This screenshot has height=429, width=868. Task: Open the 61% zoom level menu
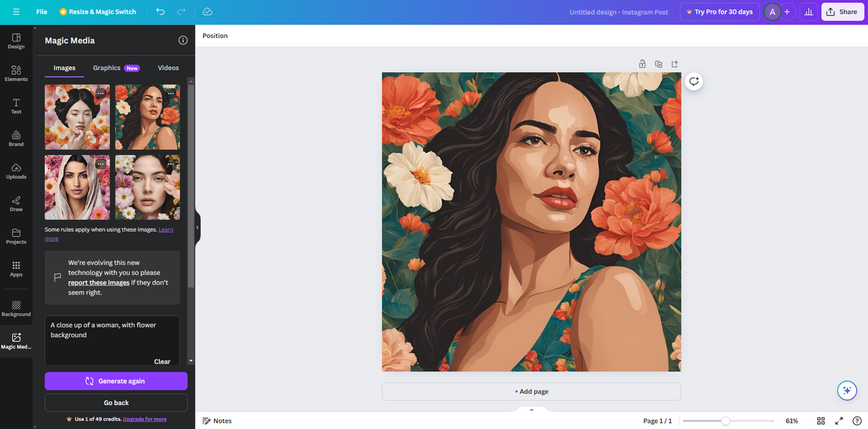point(791,421)
